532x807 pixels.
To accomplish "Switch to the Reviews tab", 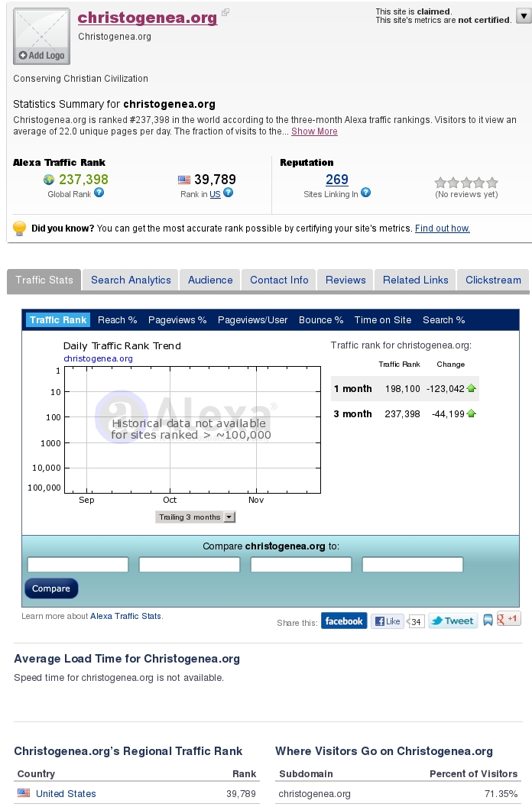I will coord(345,280).
